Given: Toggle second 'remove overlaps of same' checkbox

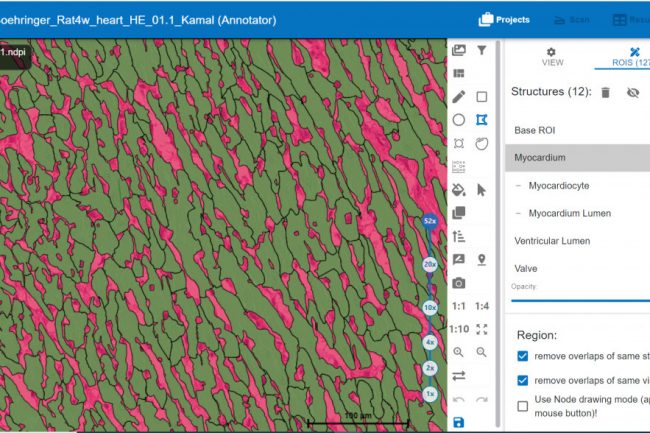Looking at the screenshot, I should point(523,380).
